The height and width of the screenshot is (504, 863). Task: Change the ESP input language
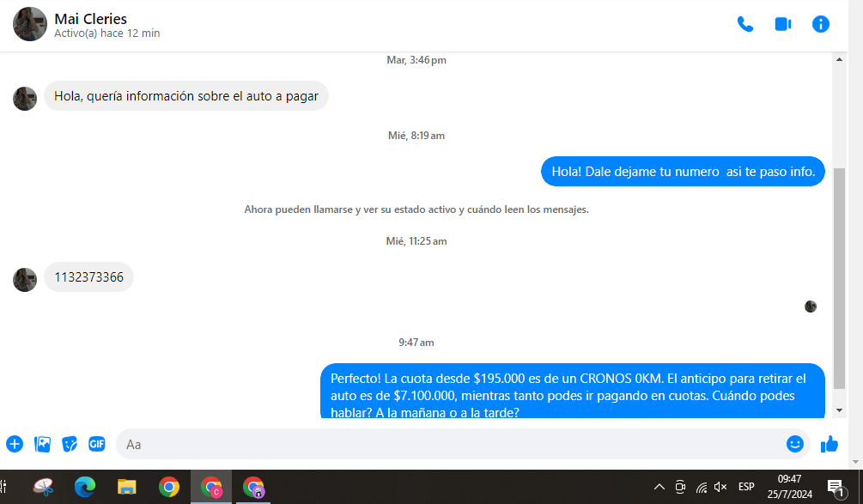pyautogui.click(x=746, y=487)
